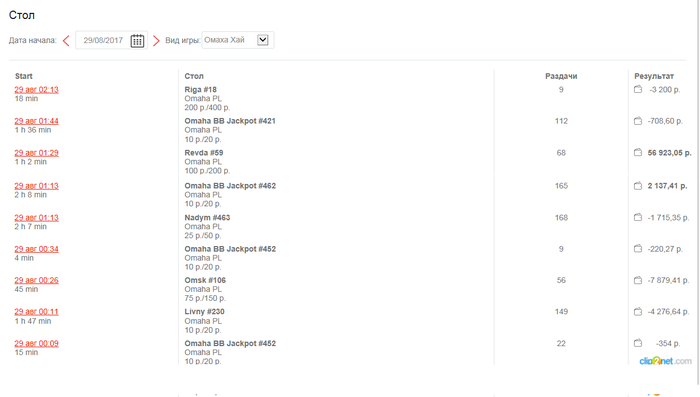Screen dimensions: 700x397
Task: Click result icon for Nadym #463 row
Action: (638, 217)
